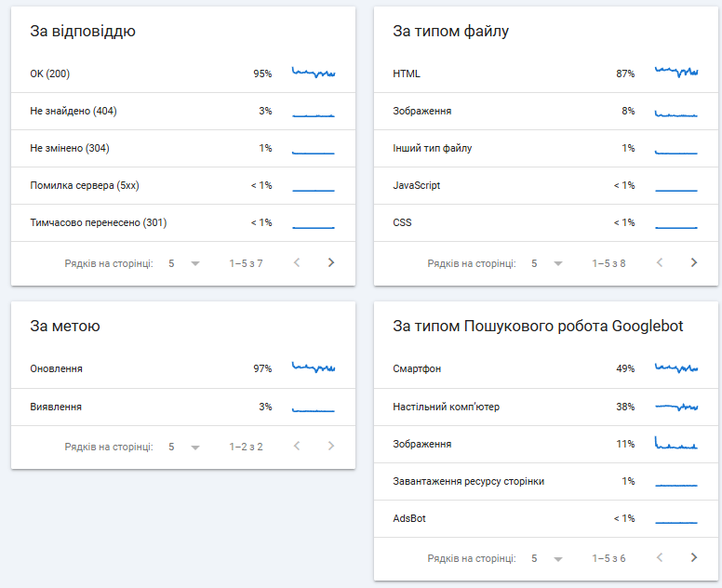Click the Оновлення sparkline chart
722x588 pixels.
point(314,368)
